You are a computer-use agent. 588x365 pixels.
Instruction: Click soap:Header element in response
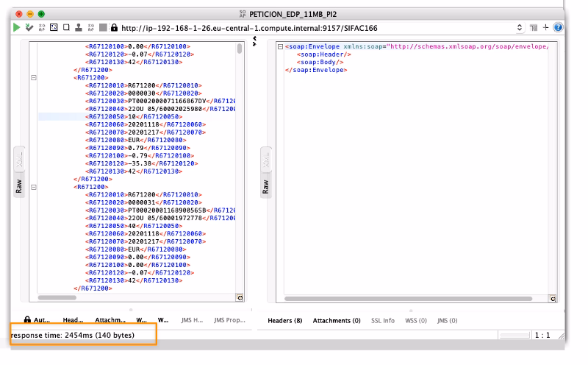pos(324,54)
